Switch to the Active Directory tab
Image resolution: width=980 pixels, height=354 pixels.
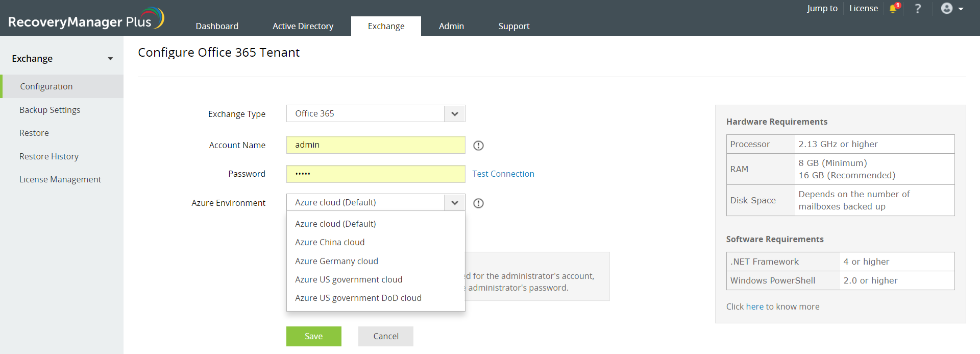tap(303, 26)
